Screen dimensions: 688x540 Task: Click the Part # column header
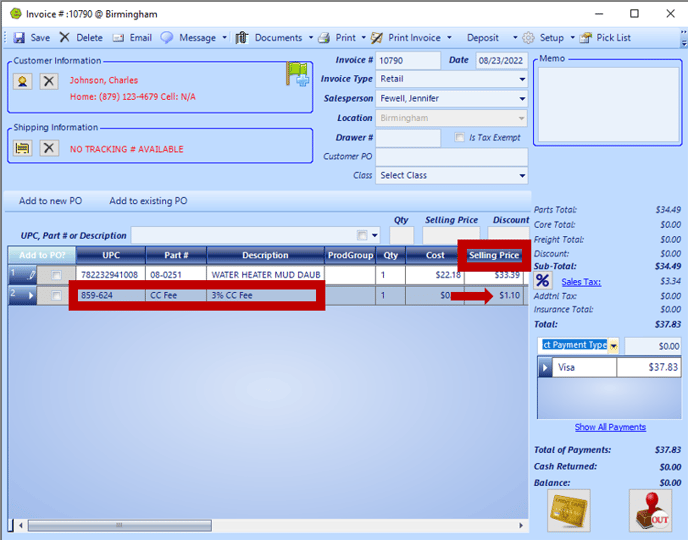pos(176,255)
